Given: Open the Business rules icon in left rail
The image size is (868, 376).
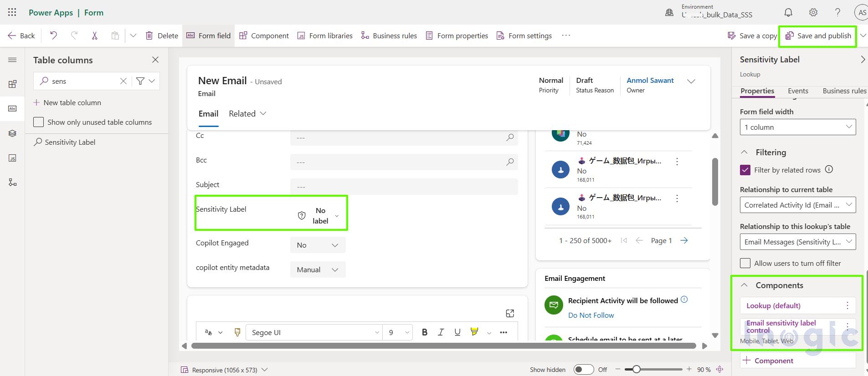Looking at the screenshot, I should pyautogui.click(x=12, y=183).
